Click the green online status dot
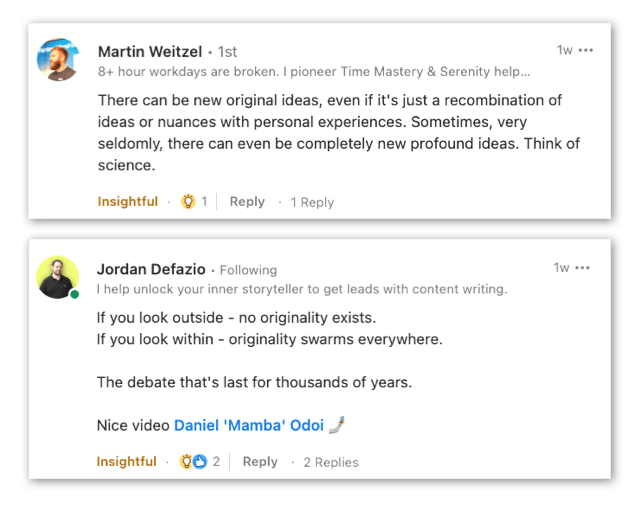The height and width of the screenshot is (508, 644). tap(74, 294)
